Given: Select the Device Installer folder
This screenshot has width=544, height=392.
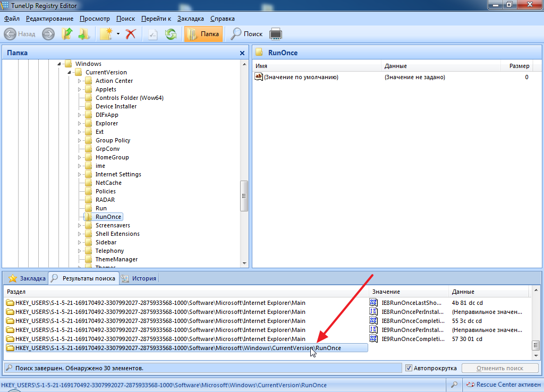Looking at the screenshot, I should point(116,107).
